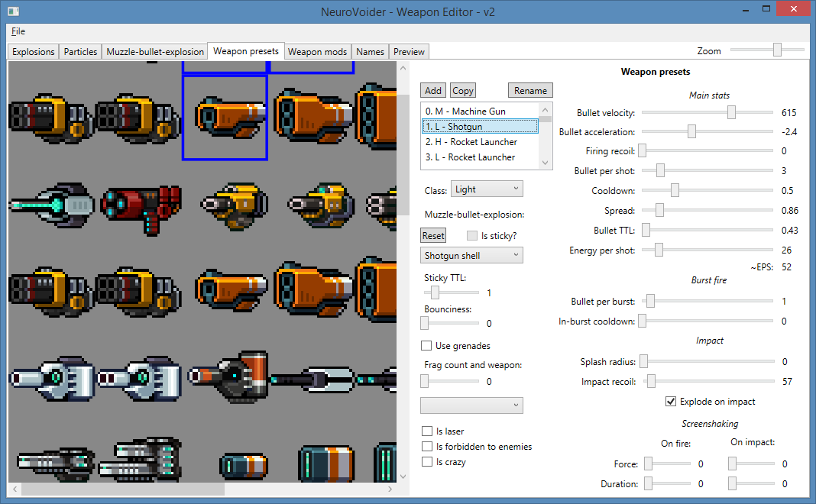Screen dimensions: 816x504
Task: Click the preset list scroll down arrow
Action: 545,163
